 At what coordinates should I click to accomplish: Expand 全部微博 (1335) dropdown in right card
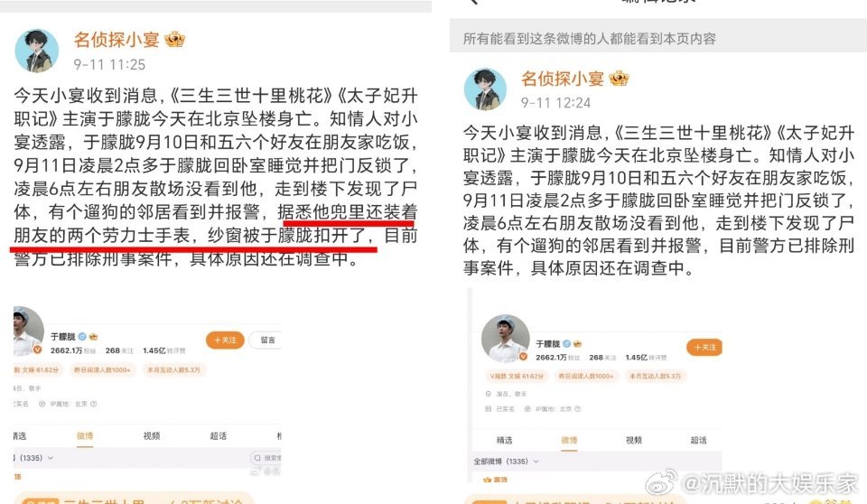click(x=506, y=461)
